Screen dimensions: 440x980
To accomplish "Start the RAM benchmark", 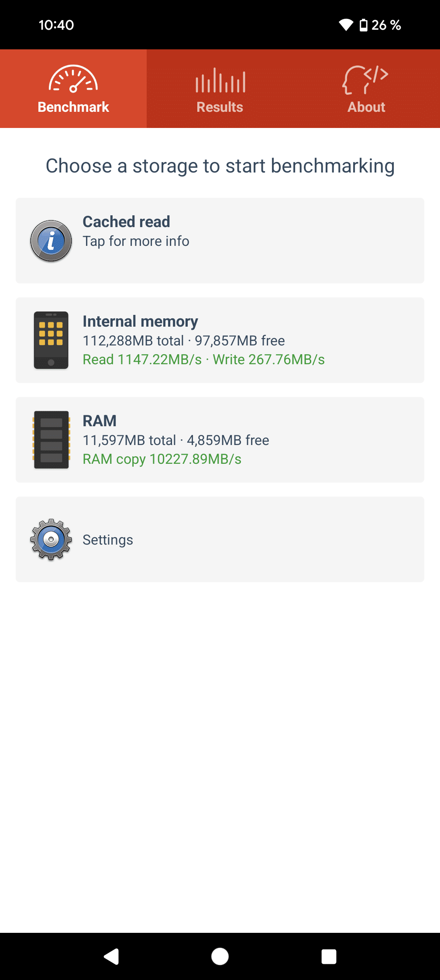I will (x=220, y=440).
